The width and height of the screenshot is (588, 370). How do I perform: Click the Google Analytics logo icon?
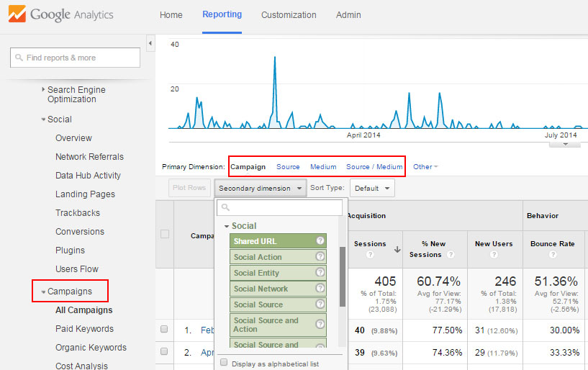tap(16, 14)
